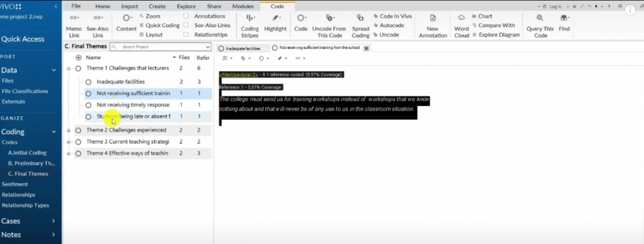Click the Chart ribbon option
Viewport: 644px width, 244px height.
click(482, 16)
